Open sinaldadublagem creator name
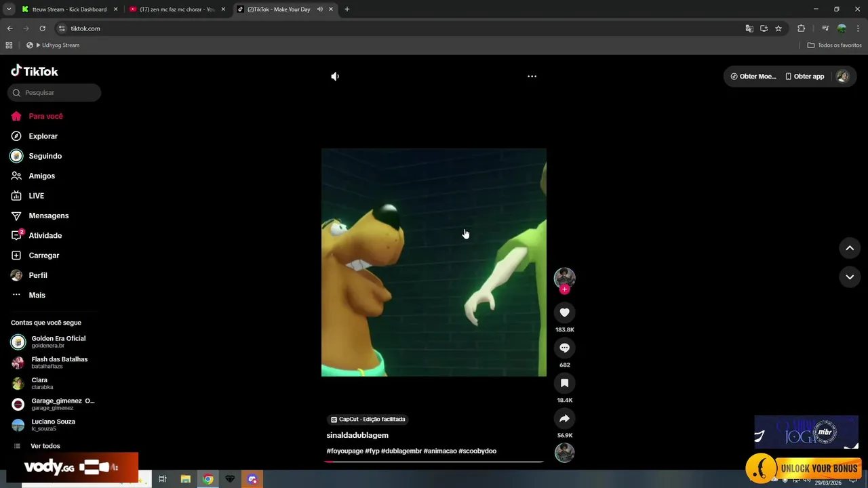The height and width of the screenshot is (488, 868). point(357,435)
